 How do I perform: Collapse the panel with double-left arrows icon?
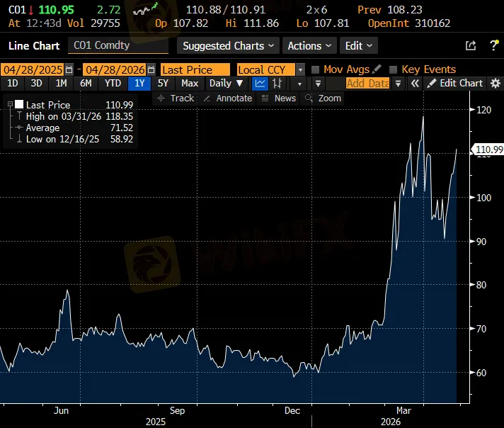click(415, 84)
